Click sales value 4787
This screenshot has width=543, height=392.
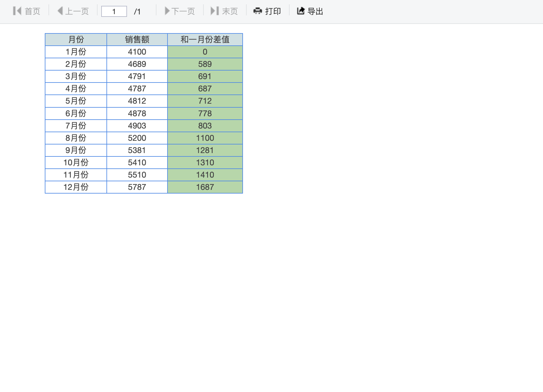tap(137, 89)
